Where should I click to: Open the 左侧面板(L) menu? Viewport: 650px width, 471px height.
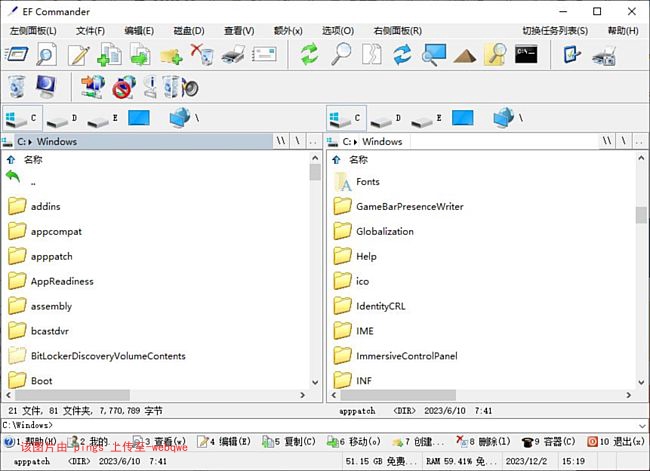tap(33, 31)
